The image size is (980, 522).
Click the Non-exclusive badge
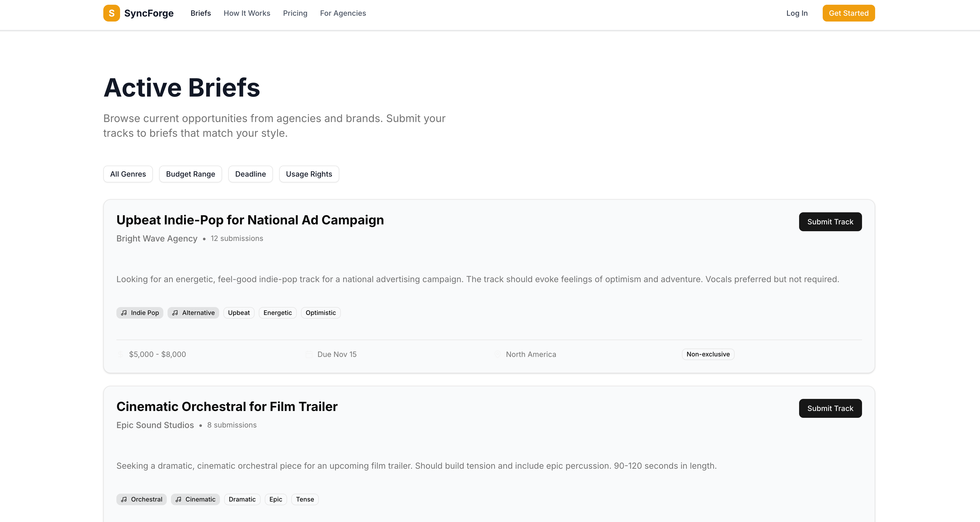pos(708,354)
